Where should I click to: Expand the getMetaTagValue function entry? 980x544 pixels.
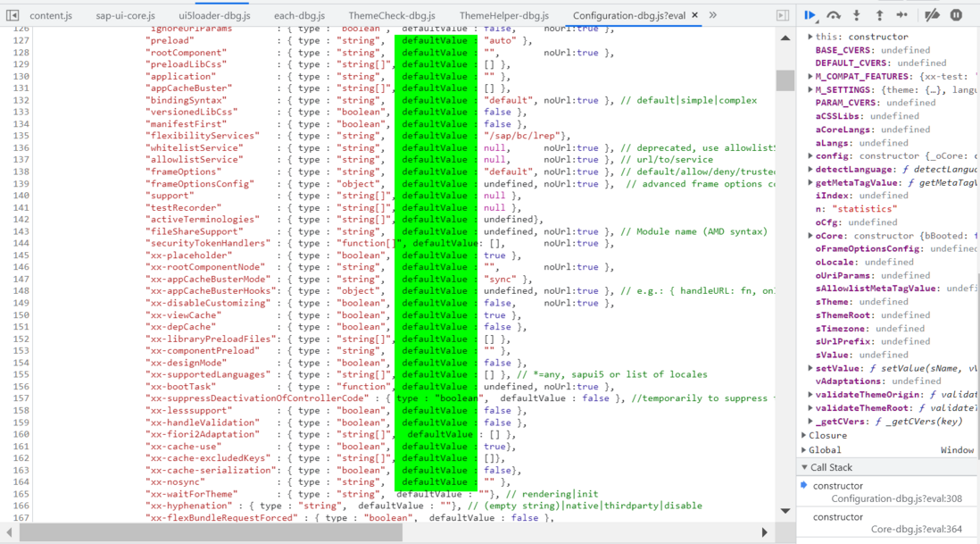click(810, 182)
